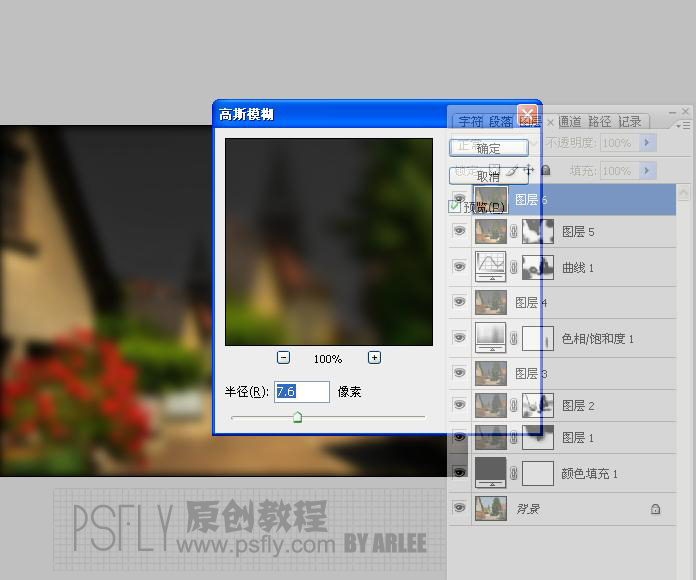Hide 色相/饱和度 1 layer via eye icon
The image size is (696, 580).
click(459, 338)
